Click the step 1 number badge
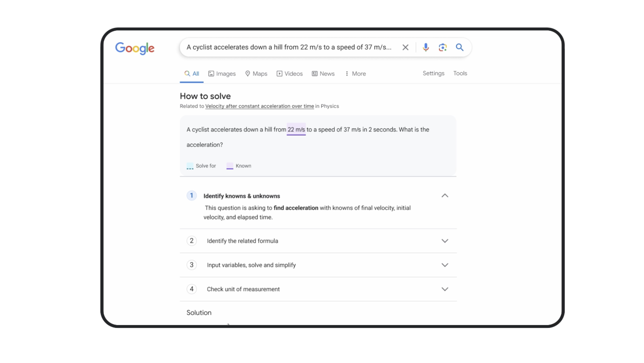Viewport: 644px width, 363px height. (x=192, y=195)
